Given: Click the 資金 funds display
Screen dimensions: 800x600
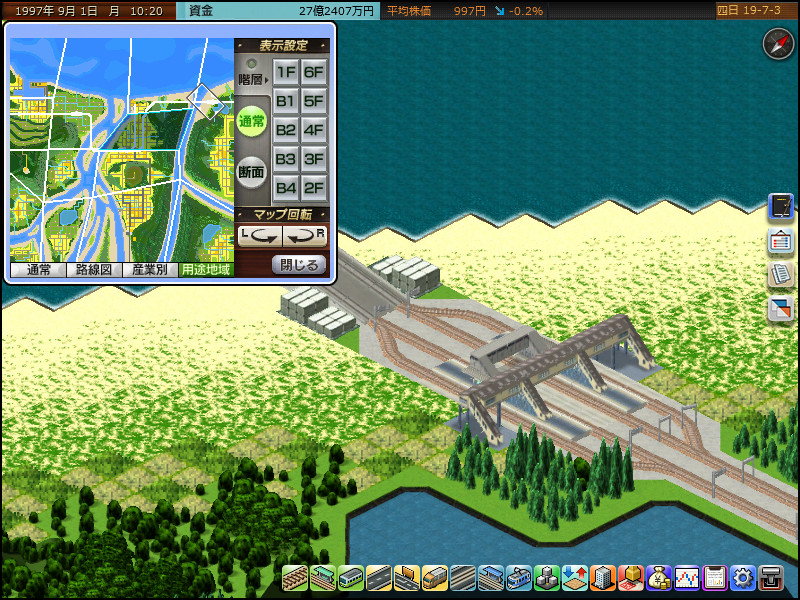Looking at the screenshot, I should pyautogui.click(x=278, y=11).
